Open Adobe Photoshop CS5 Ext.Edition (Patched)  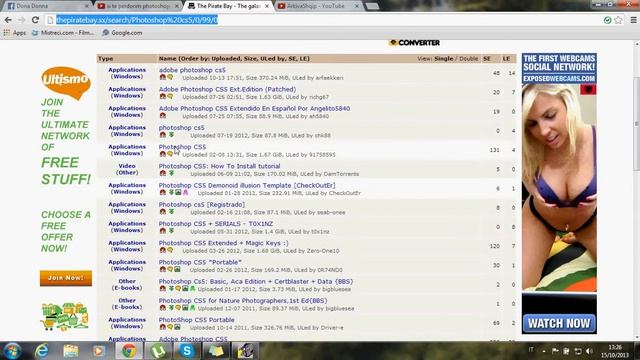[x=227, y=89]
